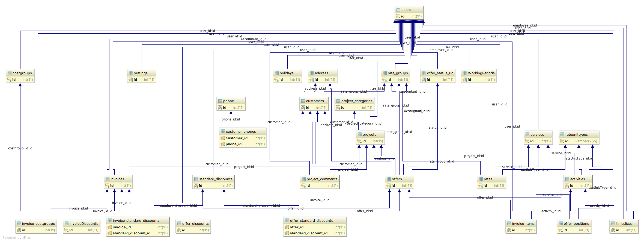Select the rates table header
The width and height of the screenshot is (644, 242).
[x=492, y=179]
